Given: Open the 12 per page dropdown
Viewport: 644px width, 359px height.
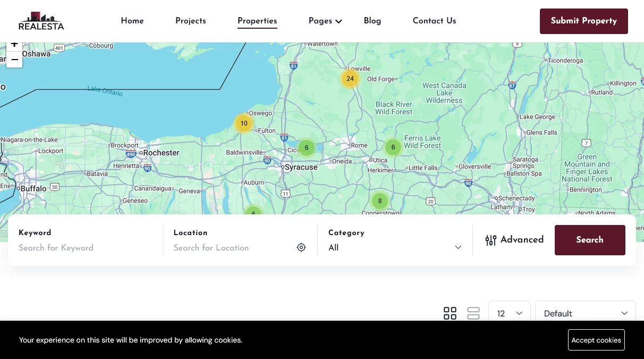Looking at the screenshot, I should point(509,313).
